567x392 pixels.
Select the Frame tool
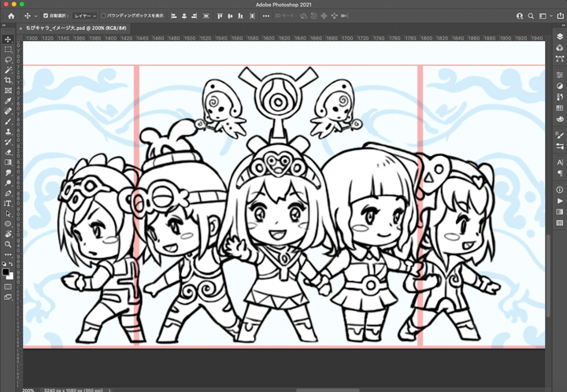point(8,91)
